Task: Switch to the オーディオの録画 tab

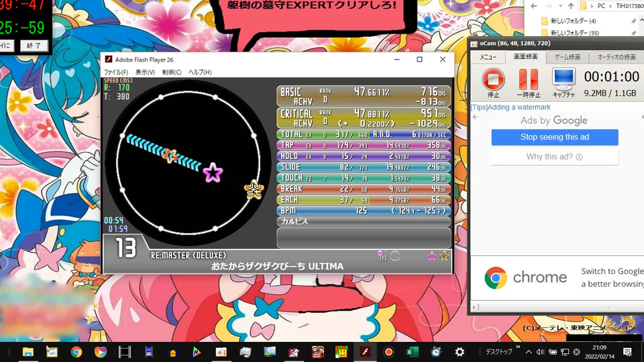Action: tap(616, 57)
